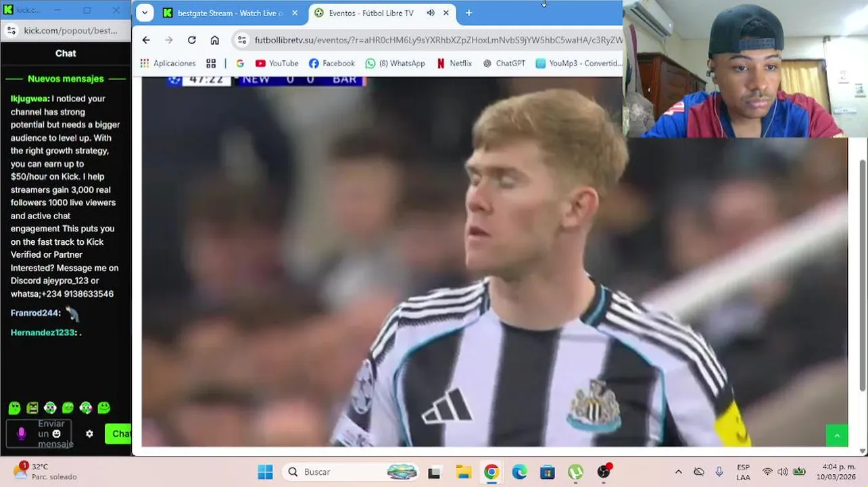Go to the browser home page

pos(215,40)
